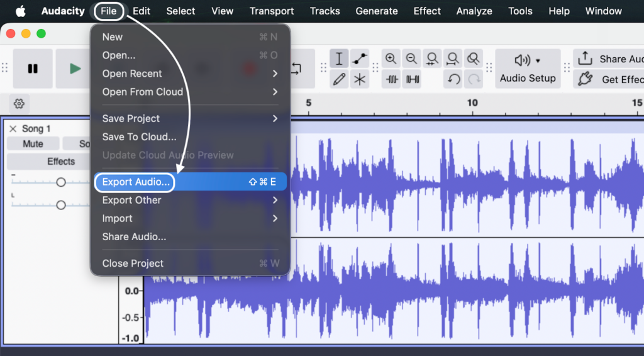
Task: Click the Zoom In magnifier
Action: (391, 59)
